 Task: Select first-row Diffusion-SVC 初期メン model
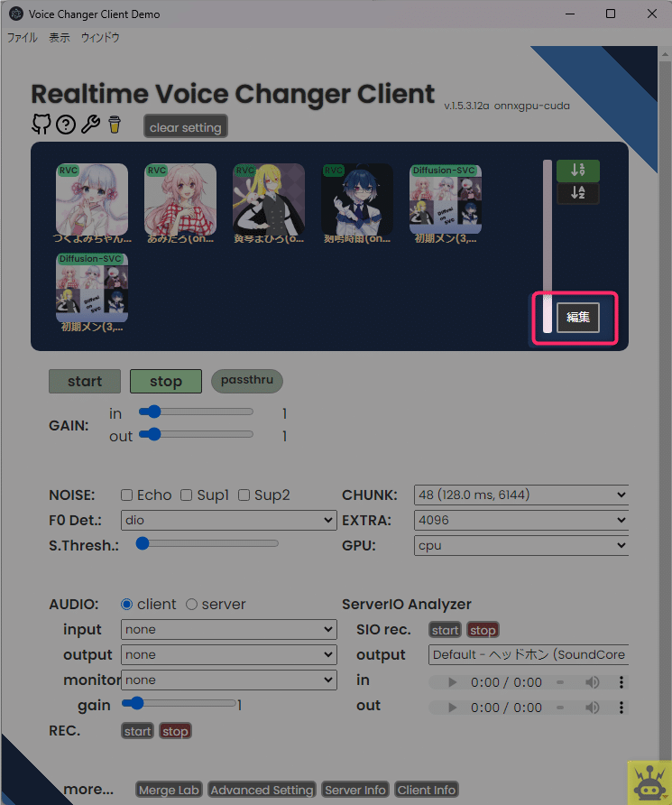[x=446, y=199]
